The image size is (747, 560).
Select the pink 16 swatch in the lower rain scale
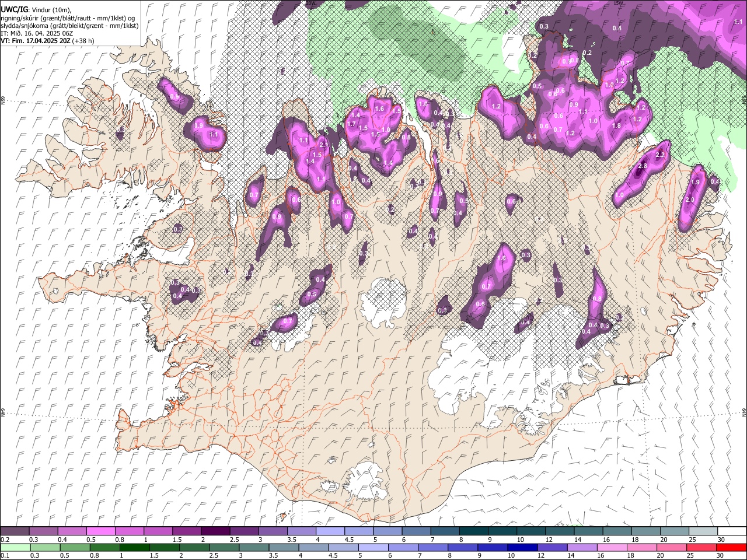click(x=612, y=548)
